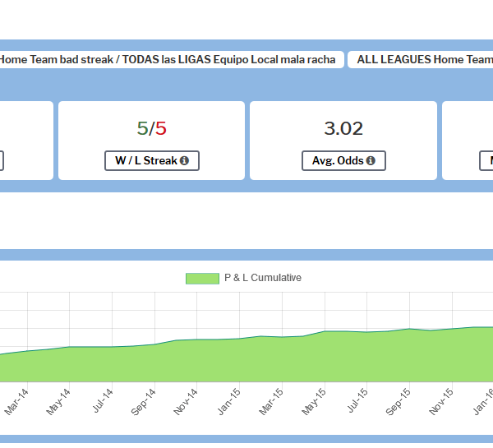This screenshot has width=493, height=448.
Task: Click the Nov-15 axis label
Action: coord(441,402)
